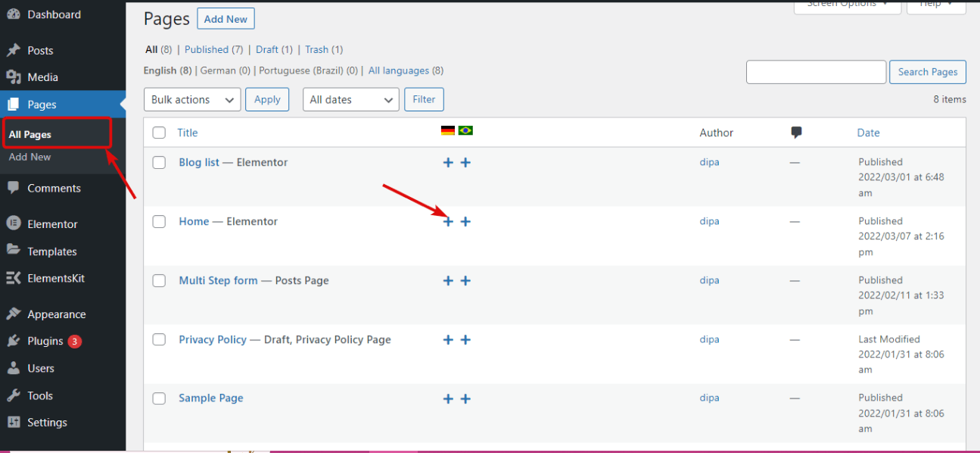Click the Comments bubble icon in sidebar
The height and width of the screenshot is (453, 980).
tap(13, 188)
